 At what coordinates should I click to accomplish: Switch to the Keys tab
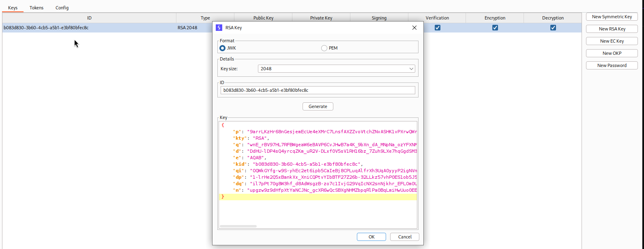(x=13, y=8)
